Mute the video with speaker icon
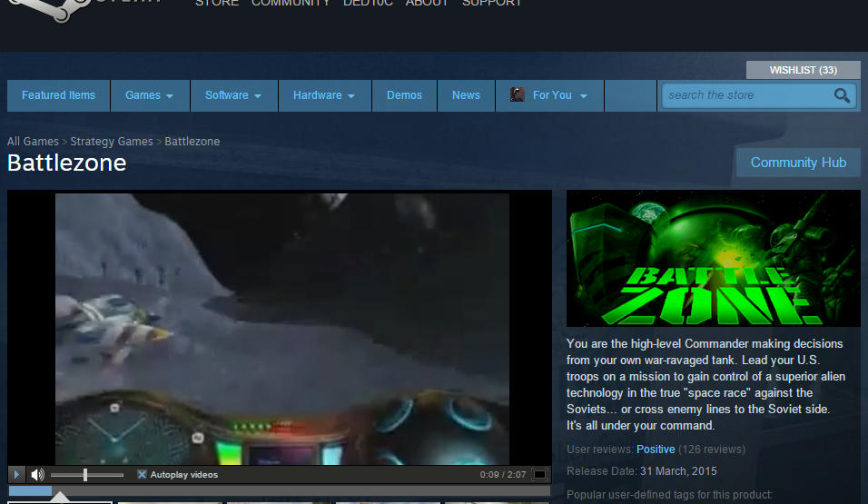Viewport: 868px width, 504px height. 37,475
